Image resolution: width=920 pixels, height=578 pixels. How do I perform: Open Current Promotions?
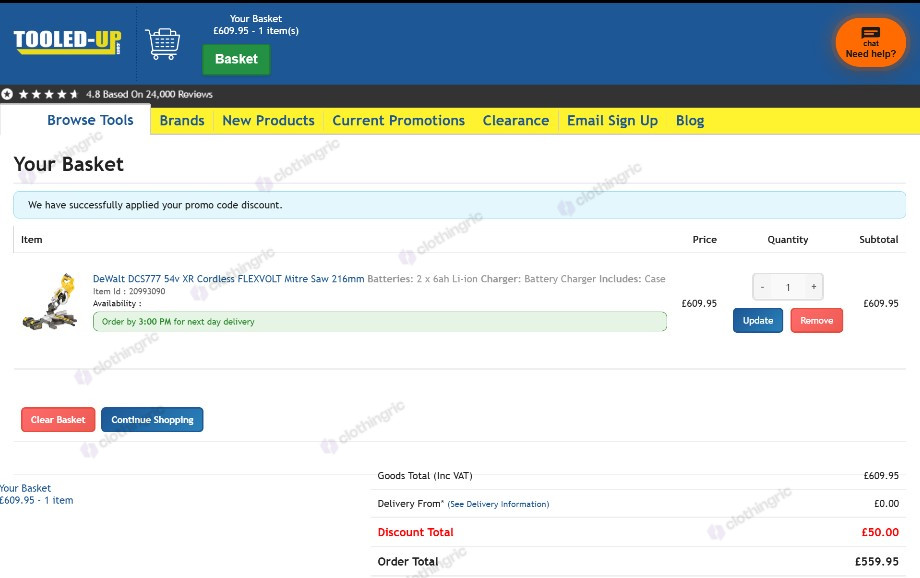click(x=398, y=120)
